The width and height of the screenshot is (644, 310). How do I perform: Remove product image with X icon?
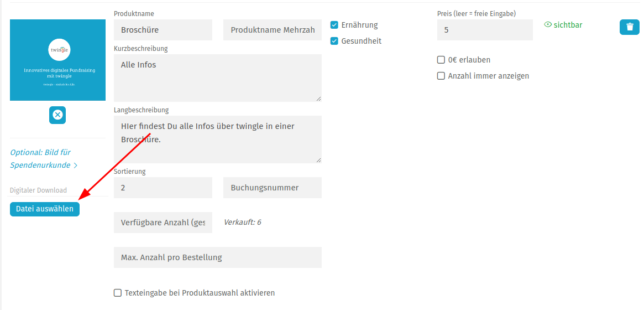(x=57, y=115)
